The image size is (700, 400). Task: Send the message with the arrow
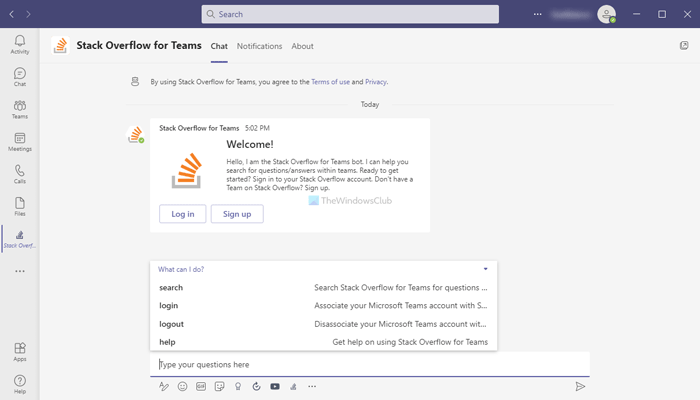580,387
